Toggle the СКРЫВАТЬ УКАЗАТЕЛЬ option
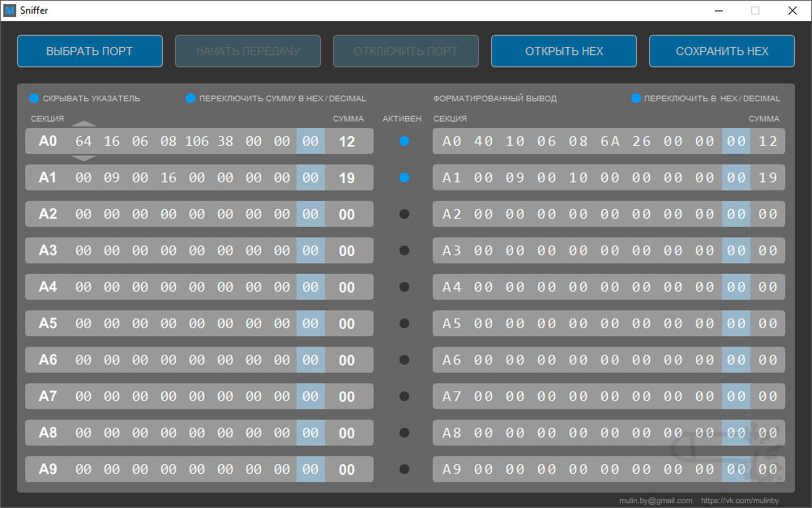 [34, 98]
